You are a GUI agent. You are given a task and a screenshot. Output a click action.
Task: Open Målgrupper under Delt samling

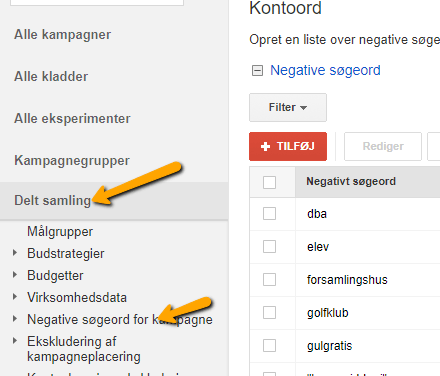click(60, 232)
